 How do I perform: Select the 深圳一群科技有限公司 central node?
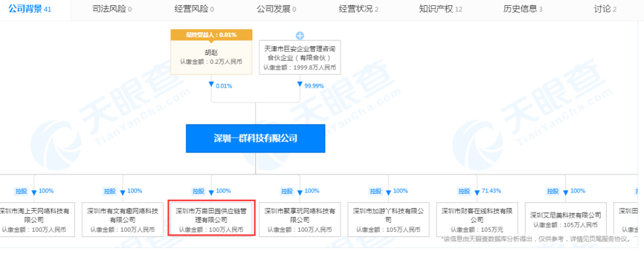click(256, 138)
